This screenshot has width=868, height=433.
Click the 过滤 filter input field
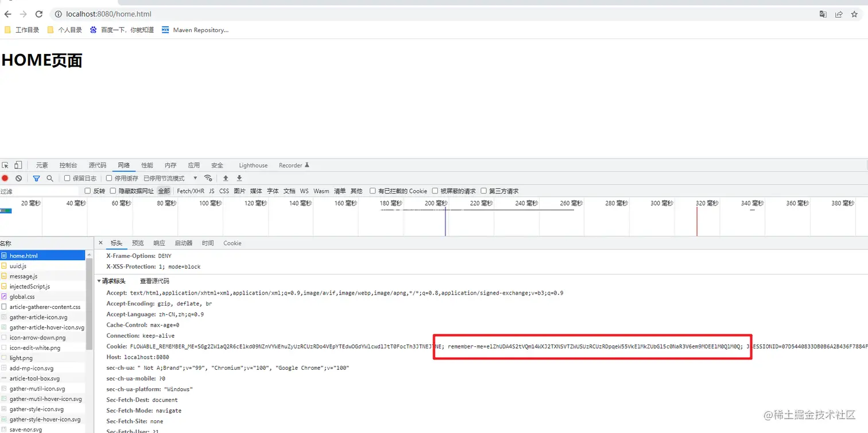pyautogui.click(x=39, y=191)
